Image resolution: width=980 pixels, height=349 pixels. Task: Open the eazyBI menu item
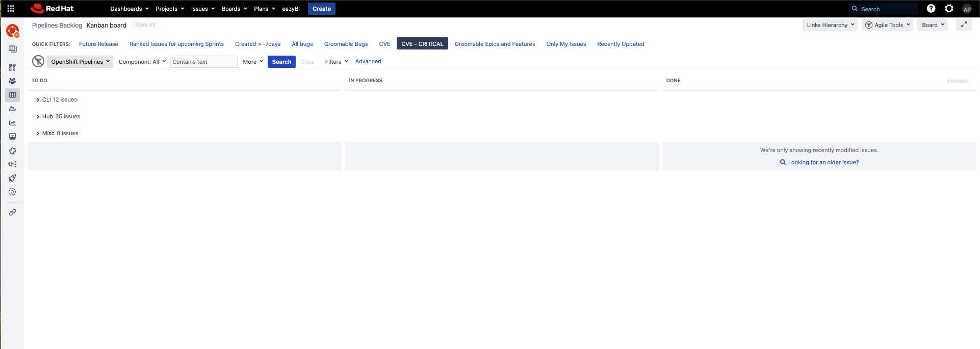[291, 9]
